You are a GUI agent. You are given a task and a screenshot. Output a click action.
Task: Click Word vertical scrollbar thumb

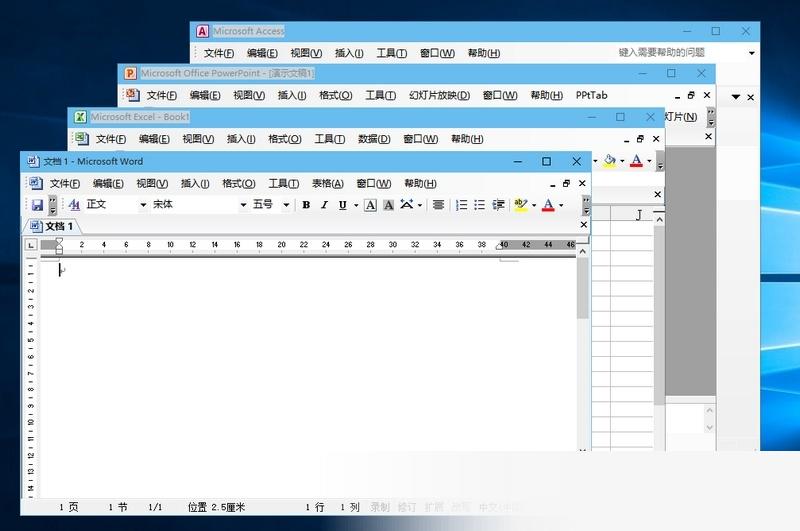582,288
